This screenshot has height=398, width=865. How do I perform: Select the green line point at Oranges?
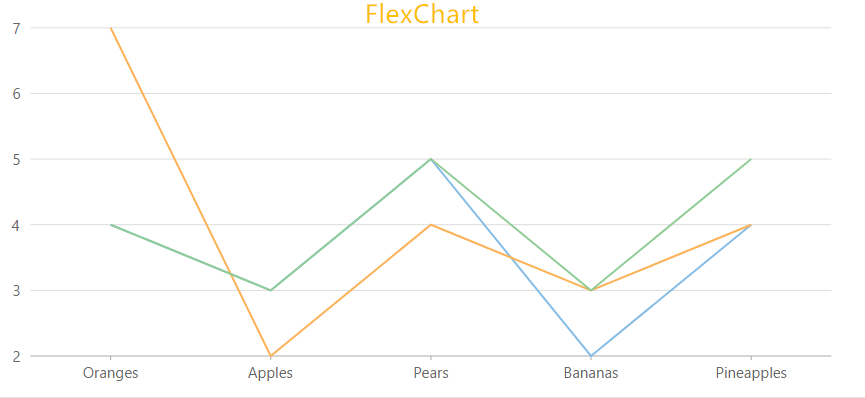111,225
